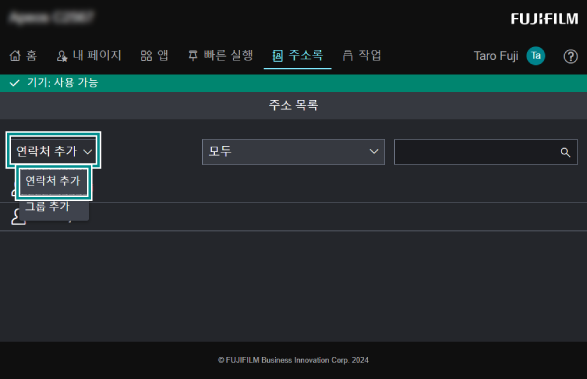Switch to the 앱 tab

(x=154, y=56)
